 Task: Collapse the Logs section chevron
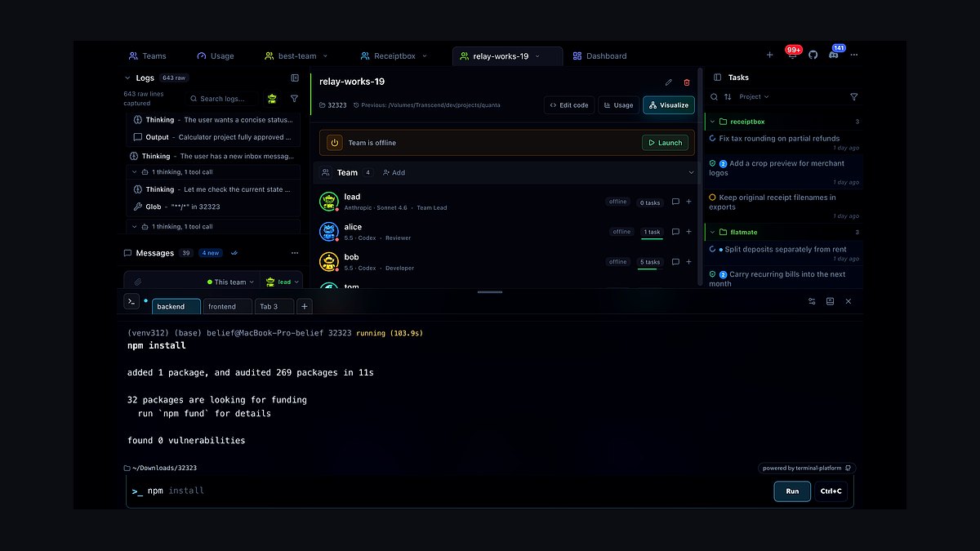pos(127,78)
